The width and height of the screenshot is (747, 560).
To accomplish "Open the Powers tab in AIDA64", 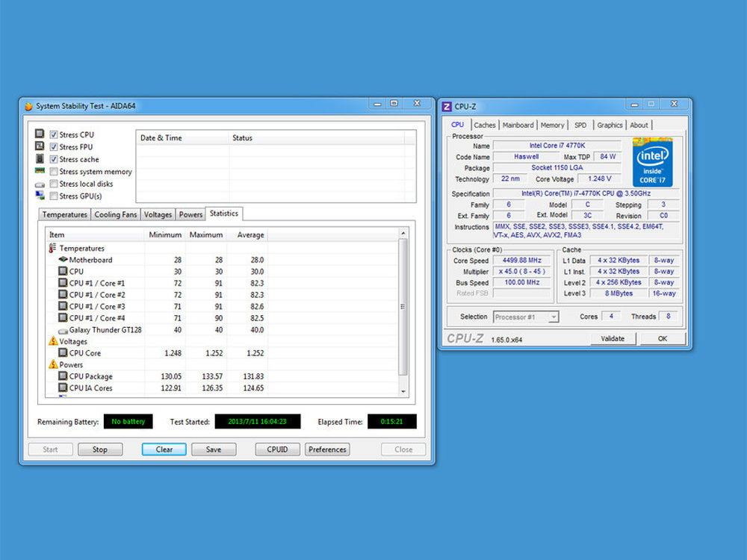I will (190, 215).
